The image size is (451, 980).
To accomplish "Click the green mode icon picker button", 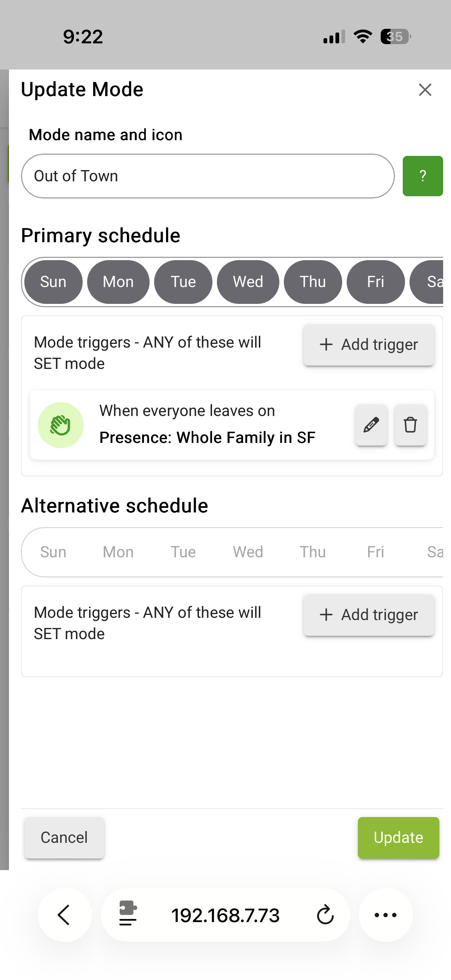I will tap(423, 176).
